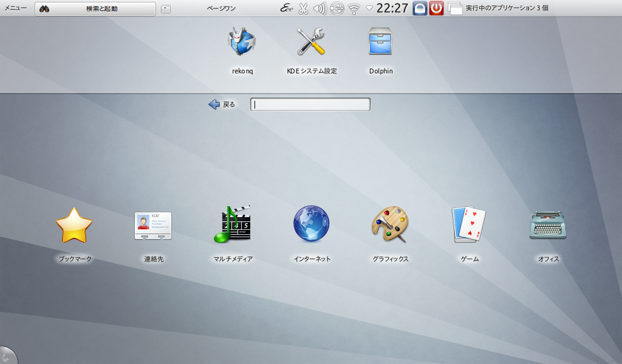Viewport: 622px width, 364px height.
Task: Switch to 検索と起動 activity tab
Action: pyautogui.click(x=95, y=8)
